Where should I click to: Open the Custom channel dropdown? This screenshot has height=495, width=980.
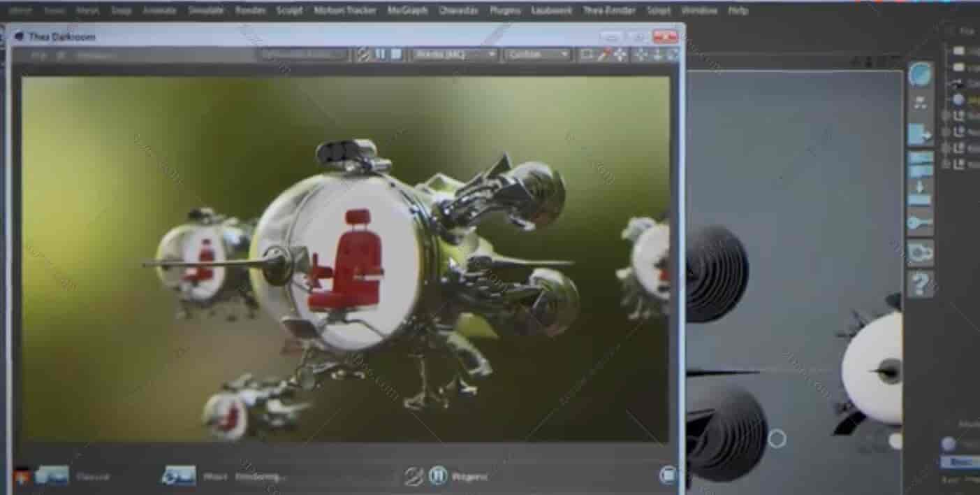[536, 55]
